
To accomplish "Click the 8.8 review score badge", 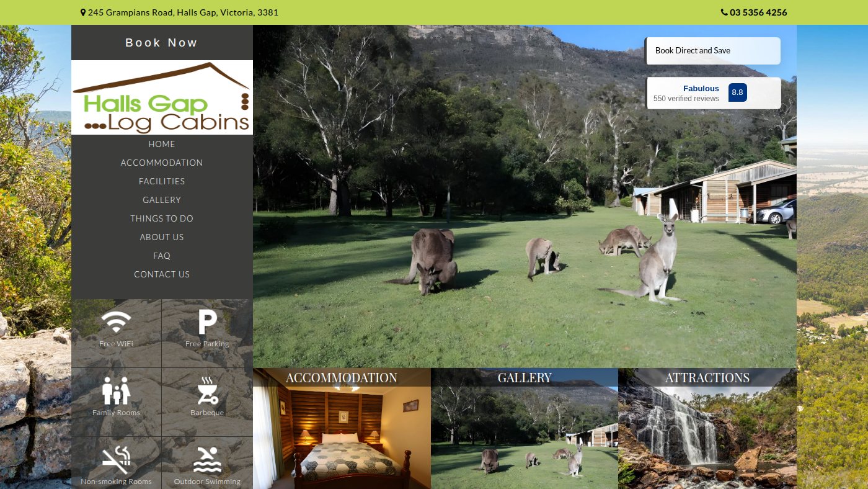I will 737,92.
